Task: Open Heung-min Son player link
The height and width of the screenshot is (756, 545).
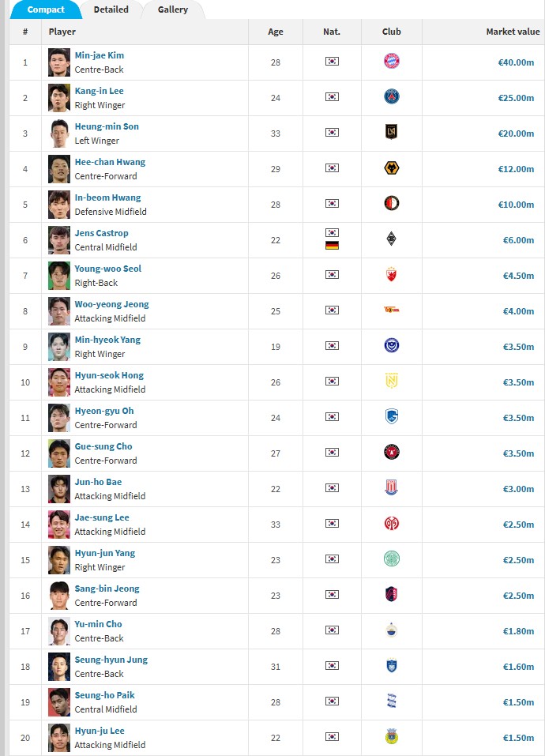Action: click(x=107, y=126)
